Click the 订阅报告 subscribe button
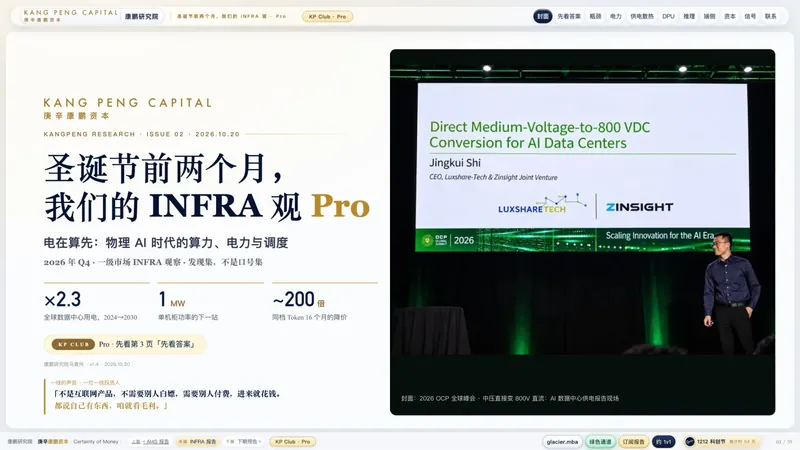This screenshot has width=800, height=450. pos(634,442)
